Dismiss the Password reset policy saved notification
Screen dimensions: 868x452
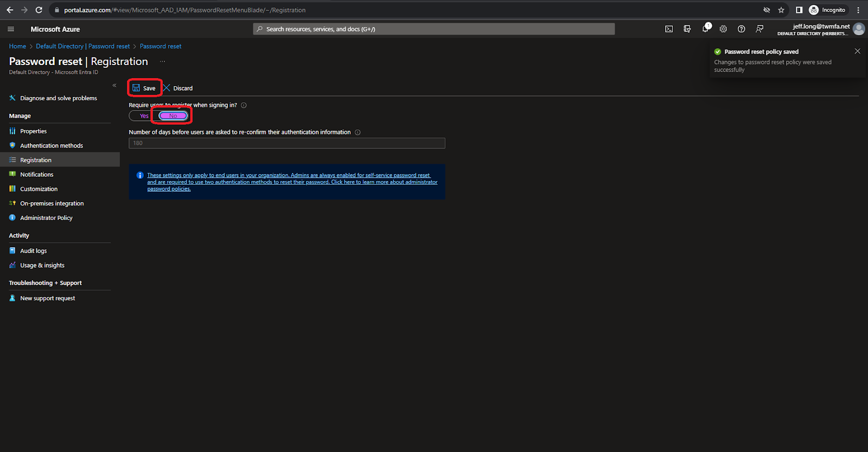point(858,51)
